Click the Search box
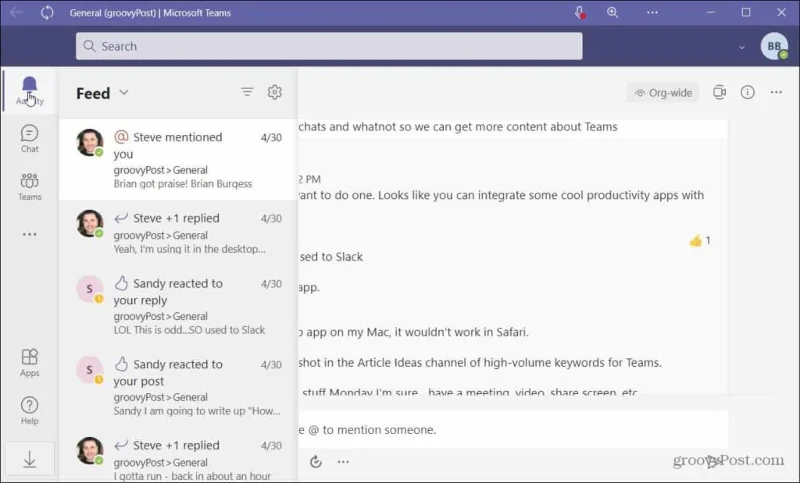The image size is (800, 483). 329,46
